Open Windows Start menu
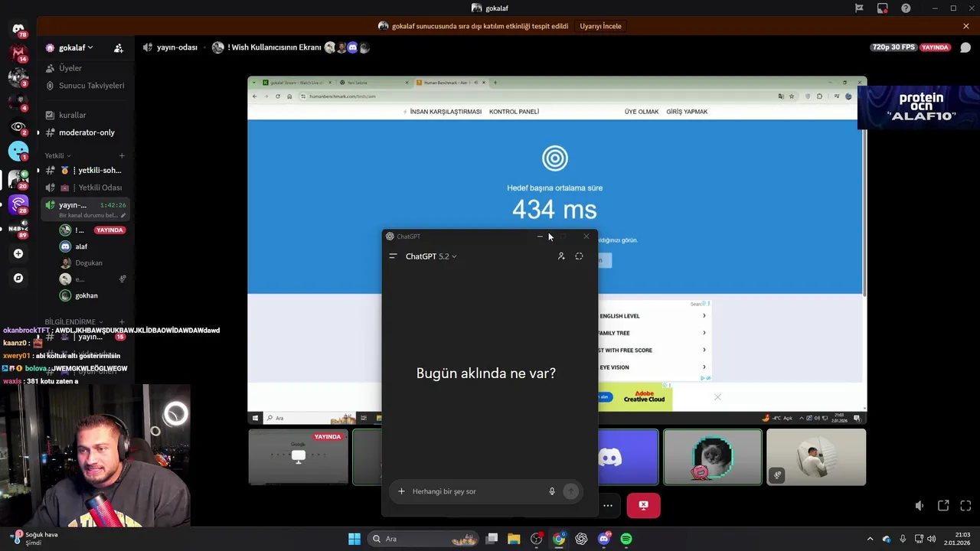The height and width of the screenshot is (551, 980). [x=354, y=539]
